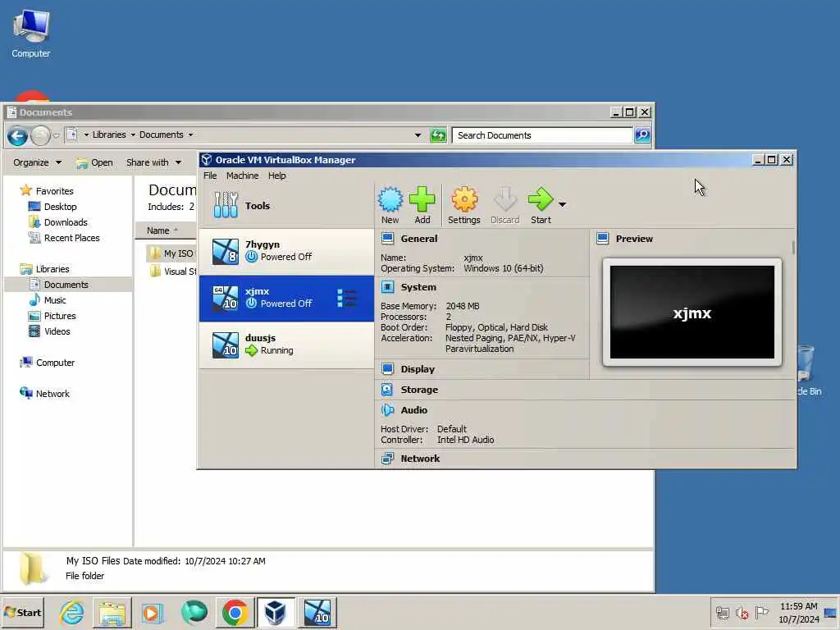Select Network in navigation pane
Screen dimensions: 840x630
52,393
